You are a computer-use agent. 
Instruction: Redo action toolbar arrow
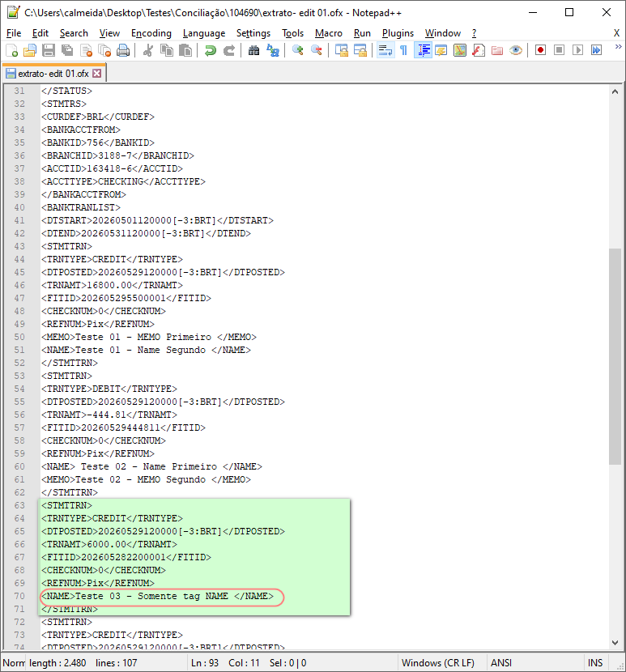[229, 50]
